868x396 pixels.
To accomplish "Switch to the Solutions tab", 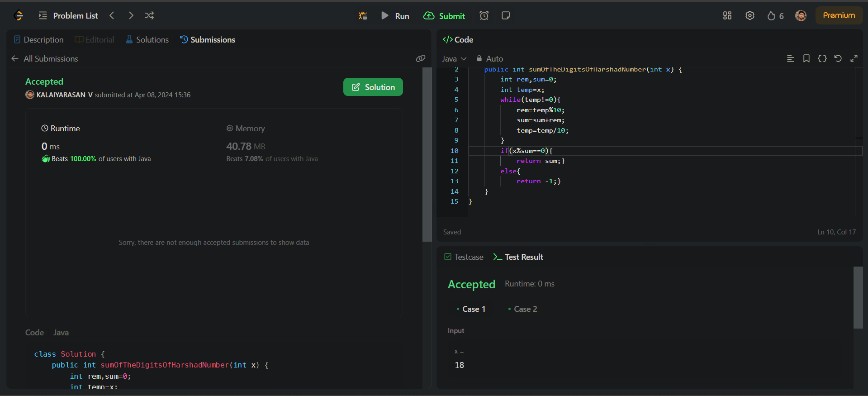I will 147,40.
